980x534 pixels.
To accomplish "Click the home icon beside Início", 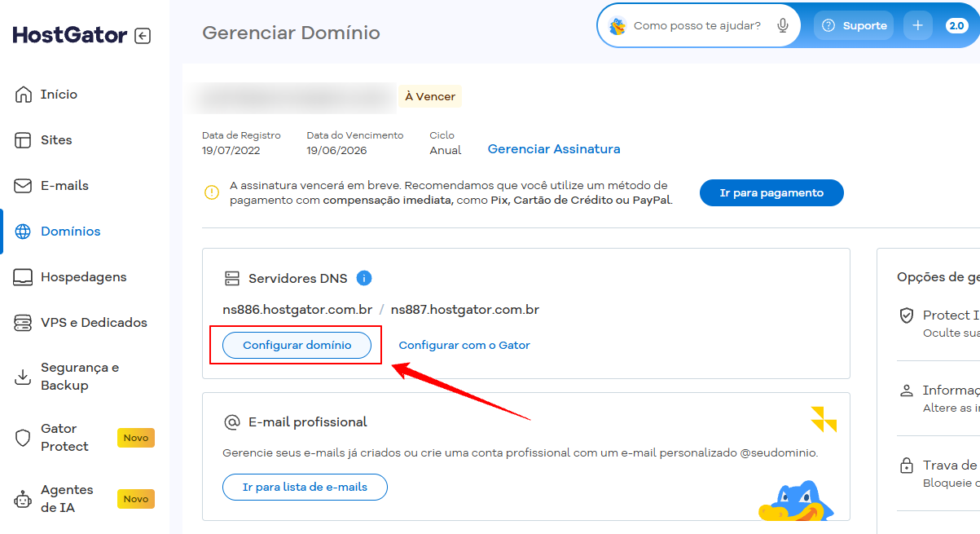I will tap(23, 95).
